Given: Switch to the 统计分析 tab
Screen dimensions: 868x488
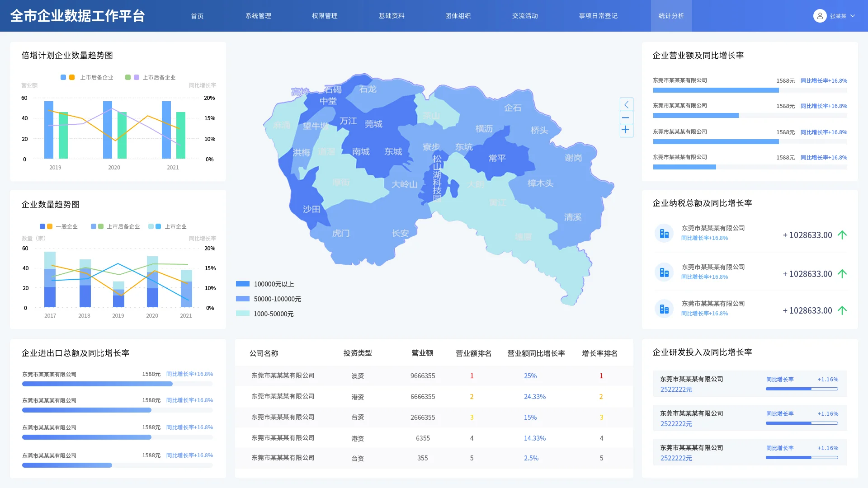Looking at the screenshot, I should pos(671,16).
